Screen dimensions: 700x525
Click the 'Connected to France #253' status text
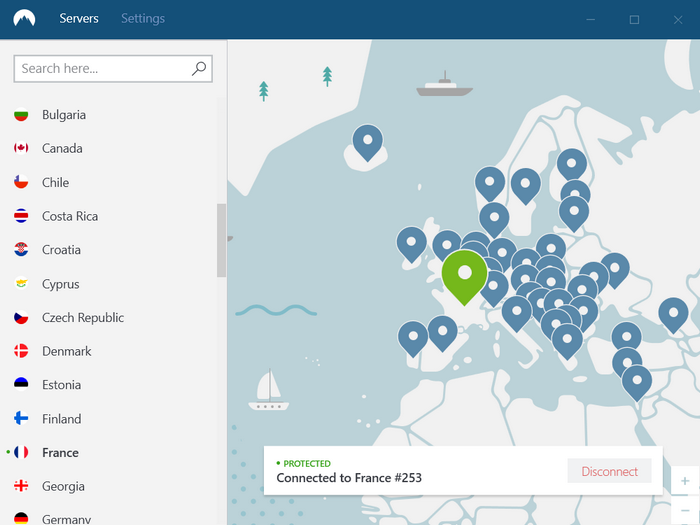point(349,478)
